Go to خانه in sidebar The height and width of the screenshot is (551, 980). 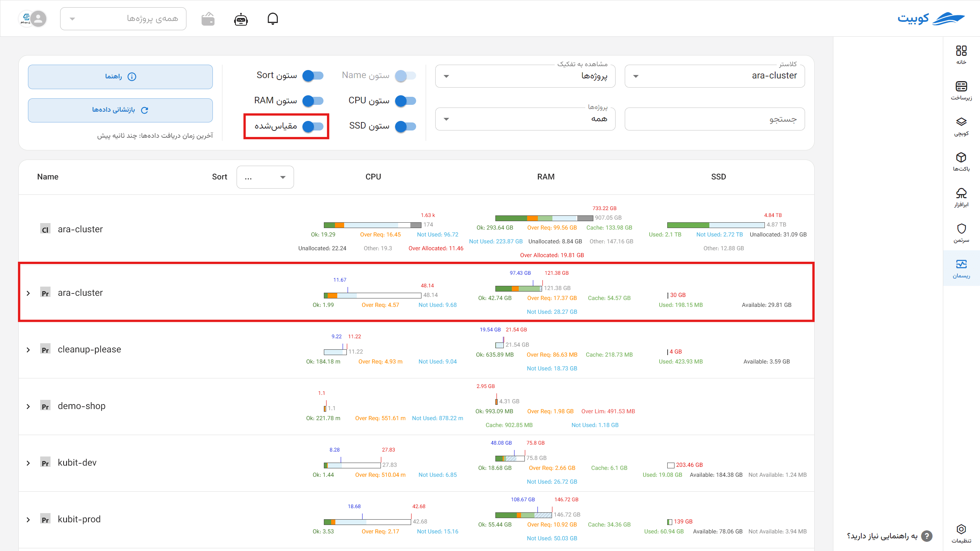961,55
